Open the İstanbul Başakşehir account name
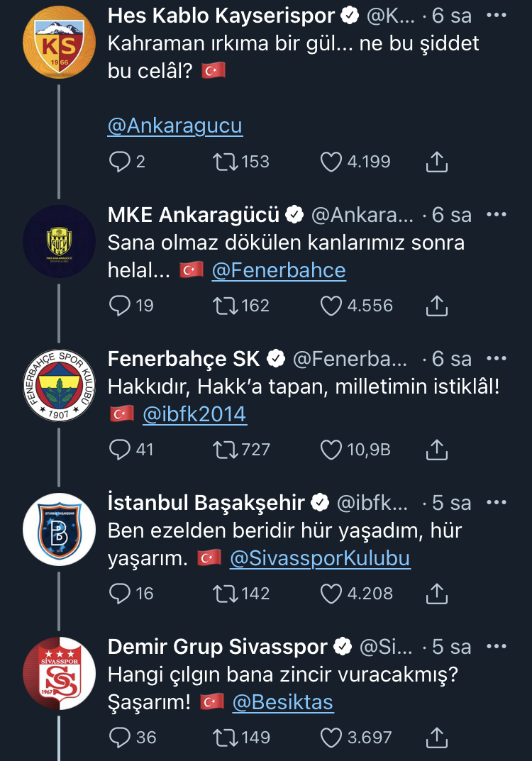The width and height of the screenshot is (532, 761). [x=206, y=503]
